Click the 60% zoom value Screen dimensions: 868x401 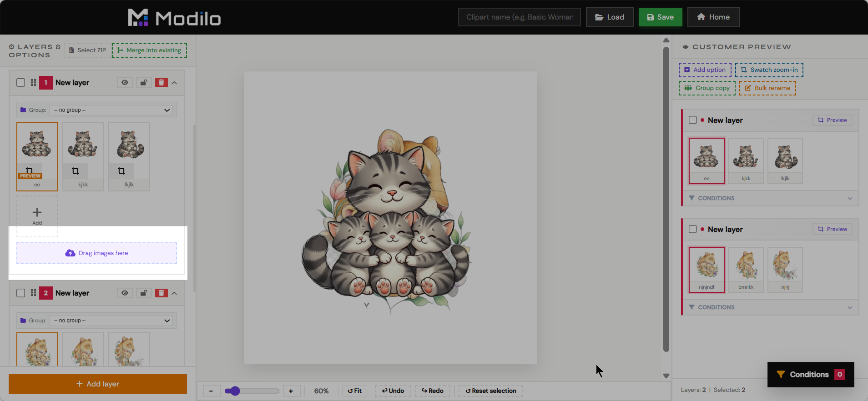click(321, 391)
